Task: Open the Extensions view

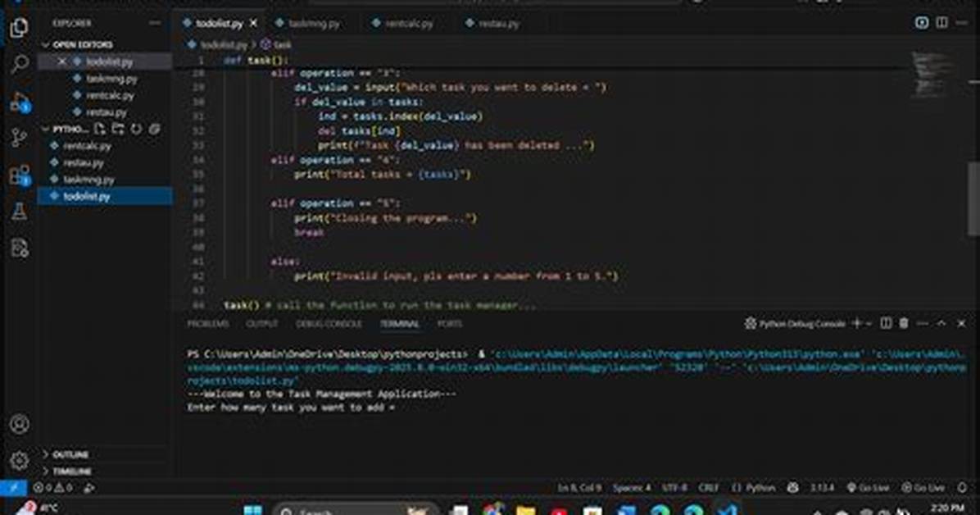Action: pos(20,175)
